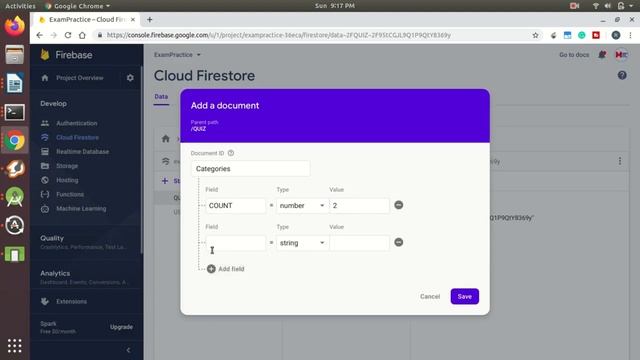Click the Chrome address bar URL

pyautogui.click(x=278, y=35)
